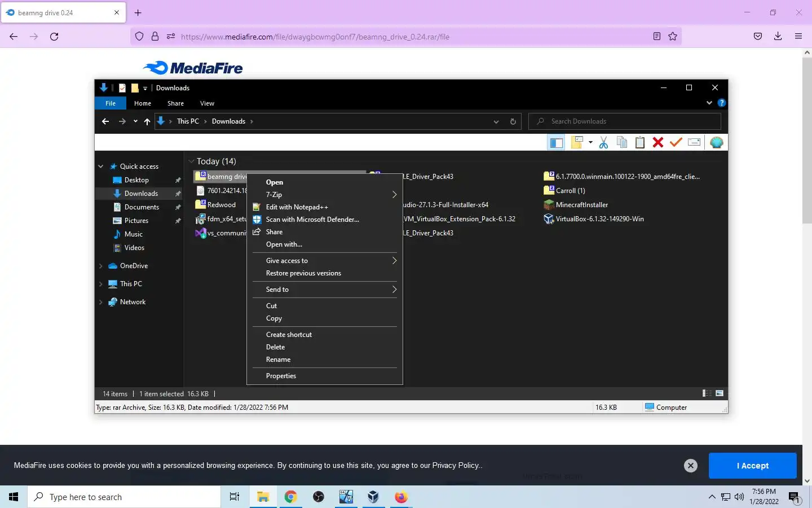This screenshot has width=812, height=508.
Task: Click the clipboard Paste toolbar icon
Action: (x=640, y=143)
